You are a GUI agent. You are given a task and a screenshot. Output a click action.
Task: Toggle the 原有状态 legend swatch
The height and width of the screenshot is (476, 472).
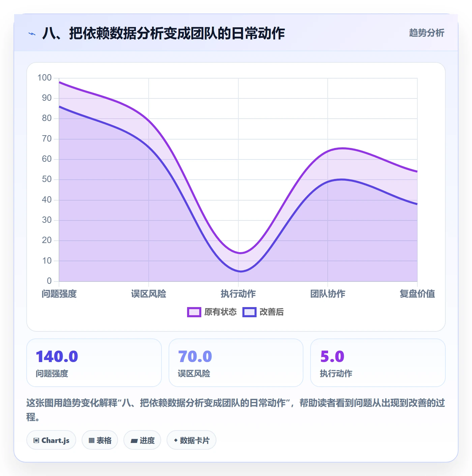194,312
